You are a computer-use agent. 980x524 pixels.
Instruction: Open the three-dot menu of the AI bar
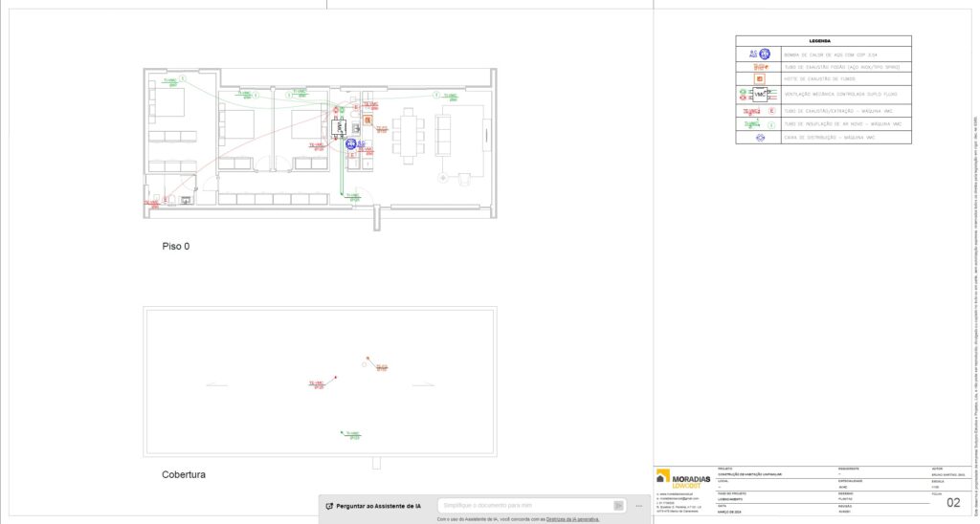638,506
